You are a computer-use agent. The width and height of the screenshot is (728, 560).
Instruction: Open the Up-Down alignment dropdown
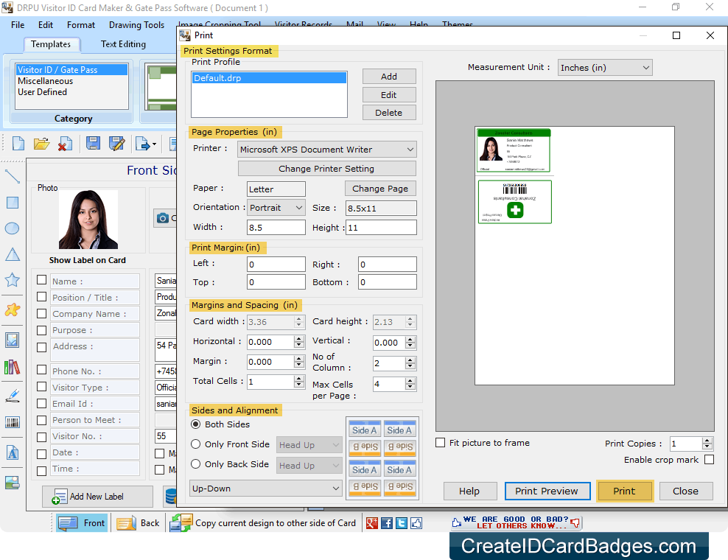tap(266, 489)
